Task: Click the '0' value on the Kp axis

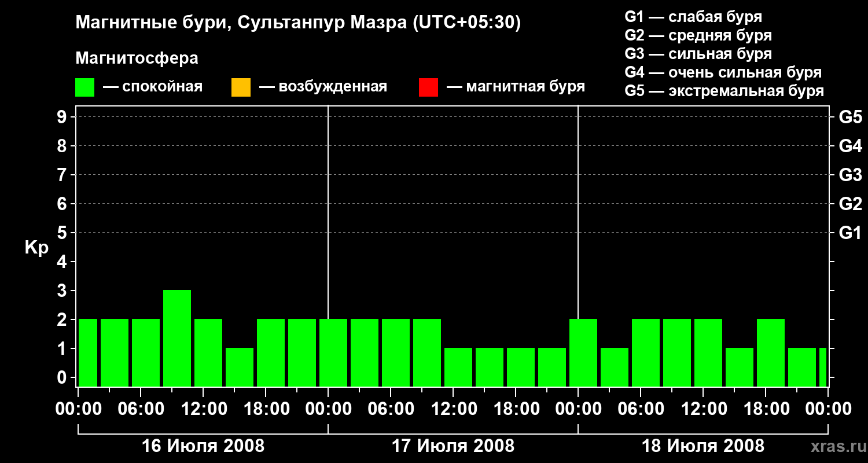Action: pos(63,377)
